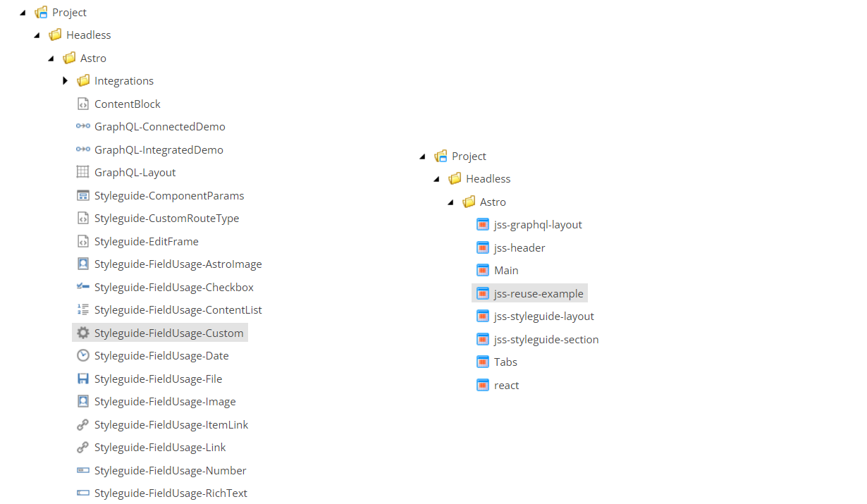Click the chain link icon of Styleguide-FieldUsage-ItemLink
The width and height of the screenshot is (867, 504).
pyautogui.click(x=82, y=424)
